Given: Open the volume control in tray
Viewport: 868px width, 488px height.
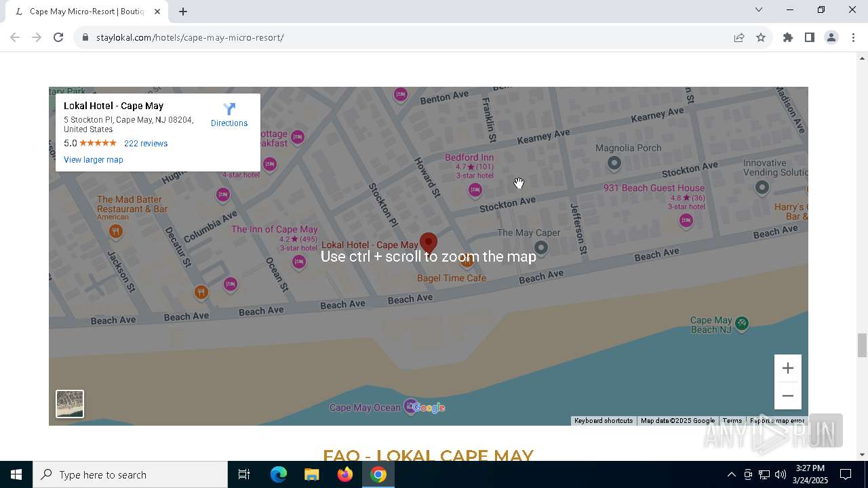Looking at the screenshot, I should [x=781, y=474].
